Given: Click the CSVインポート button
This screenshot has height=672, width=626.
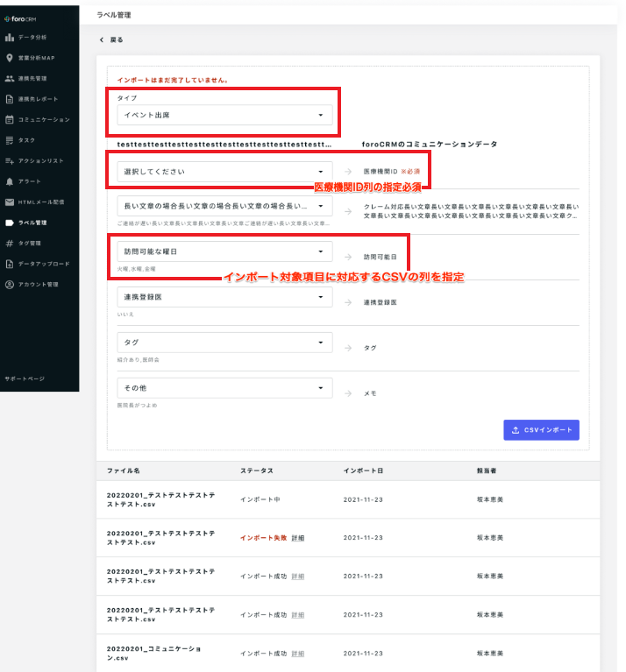Looking at the screenshot, I should coord(541,430).
